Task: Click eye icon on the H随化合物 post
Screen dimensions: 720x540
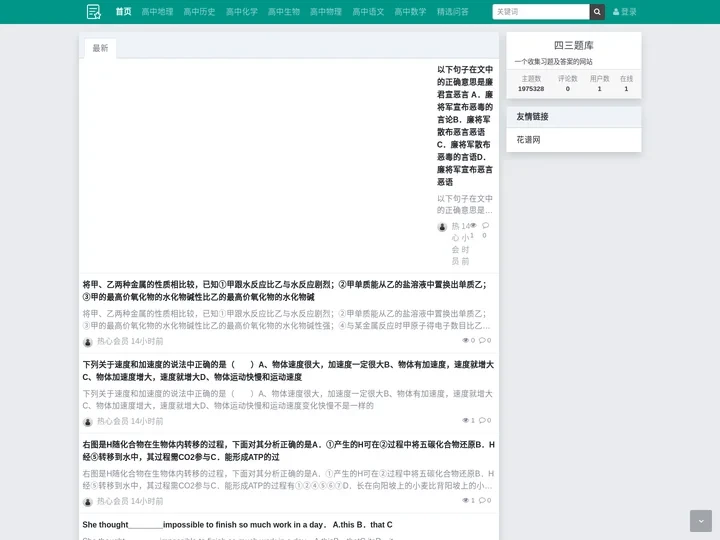Action: [x=465, y=500]
